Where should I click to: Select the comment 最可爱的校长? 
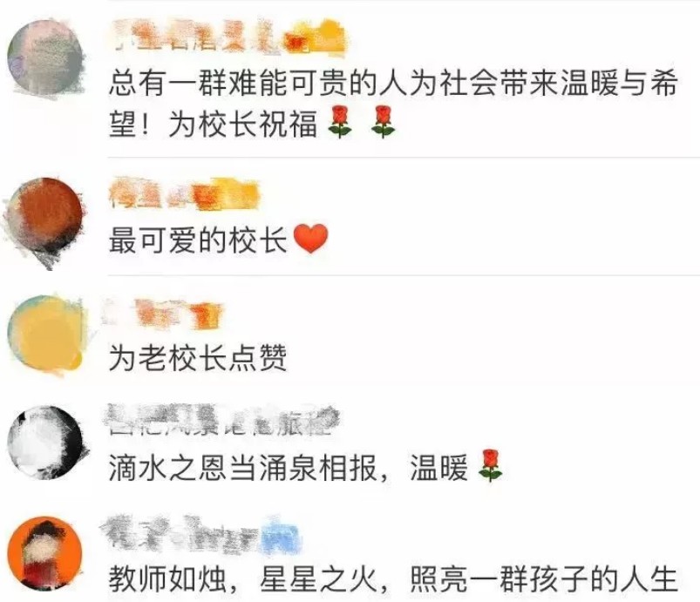click(219, 240)
